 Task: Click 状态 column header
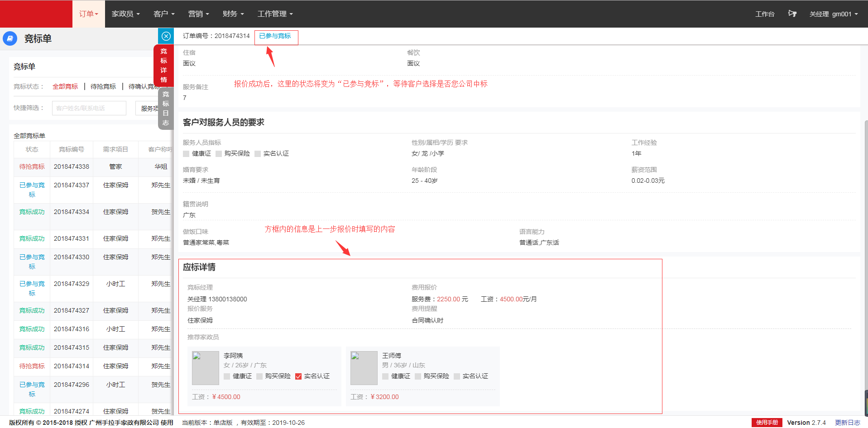[x=32, y=149]
